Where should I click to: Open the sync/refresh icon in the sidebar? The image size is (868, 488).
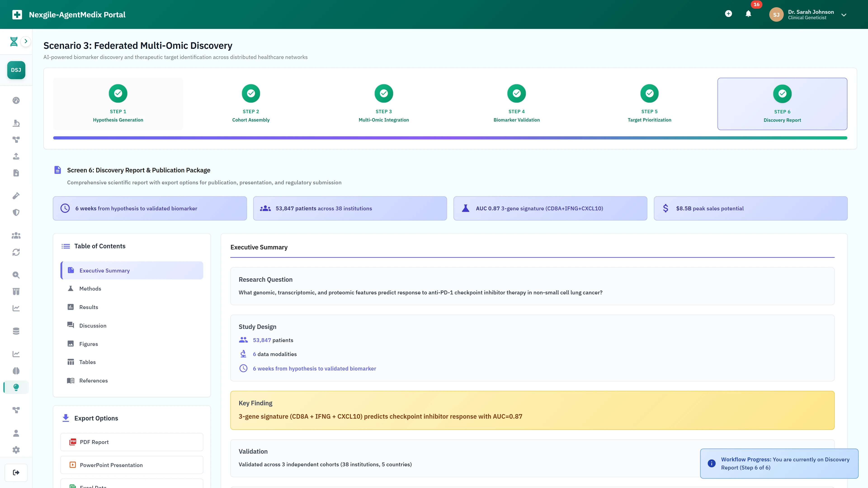point(16,252)
